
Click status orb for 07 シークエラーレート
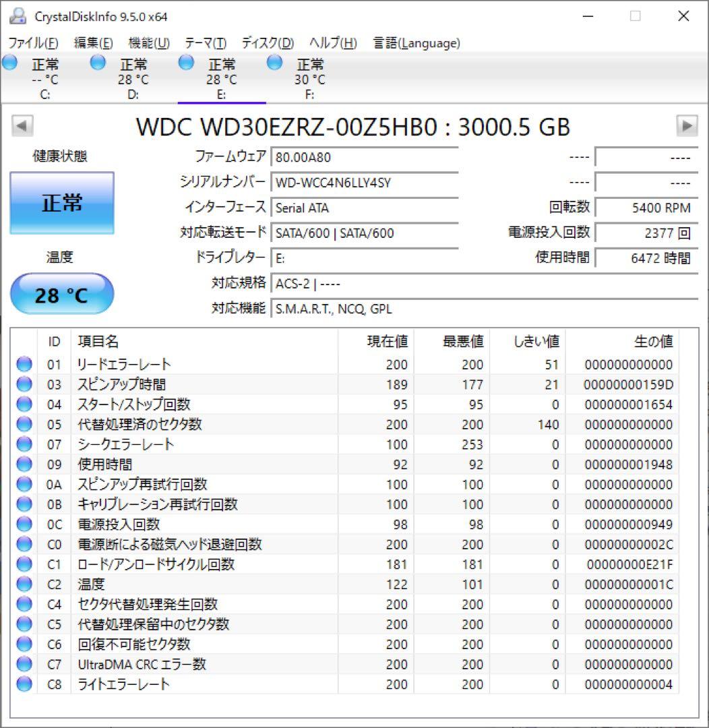coord(24,444)
